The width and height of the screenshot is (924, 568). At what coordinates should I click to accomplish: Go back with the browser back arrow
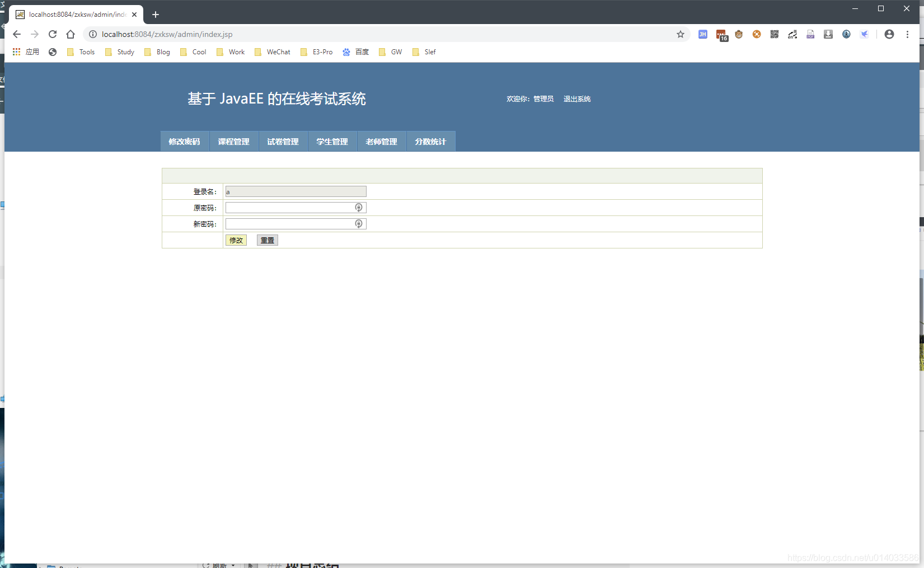coord(17,34)
